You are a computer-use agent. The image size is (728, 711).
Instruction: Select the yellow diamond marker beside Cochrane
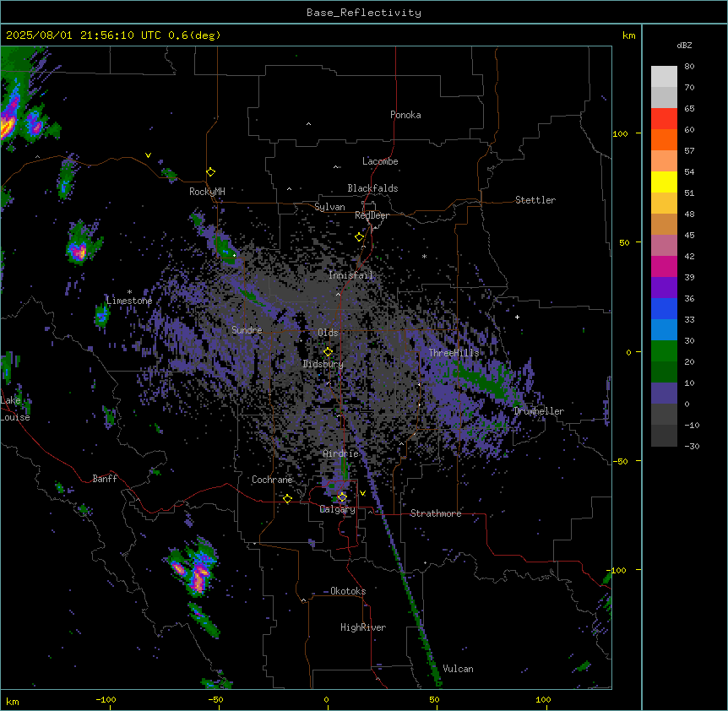[x=287, y=498]
